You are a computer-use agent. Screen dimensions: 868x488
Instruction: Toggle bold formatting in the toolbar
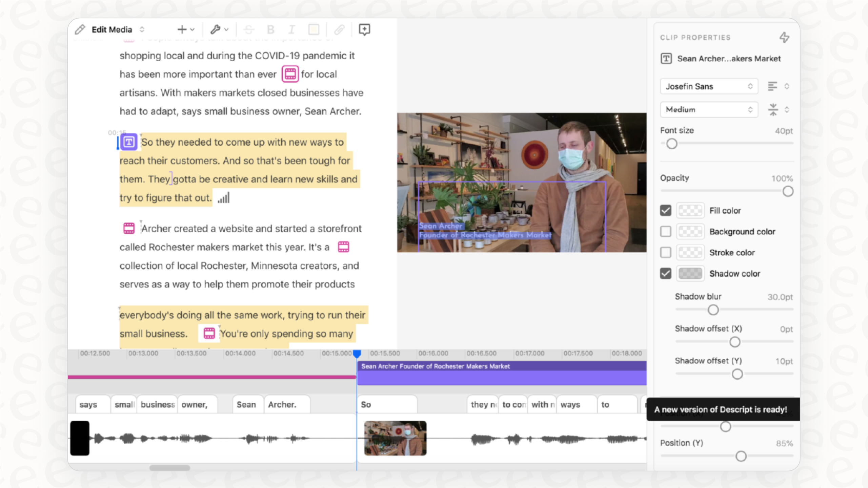pos(270,29)
